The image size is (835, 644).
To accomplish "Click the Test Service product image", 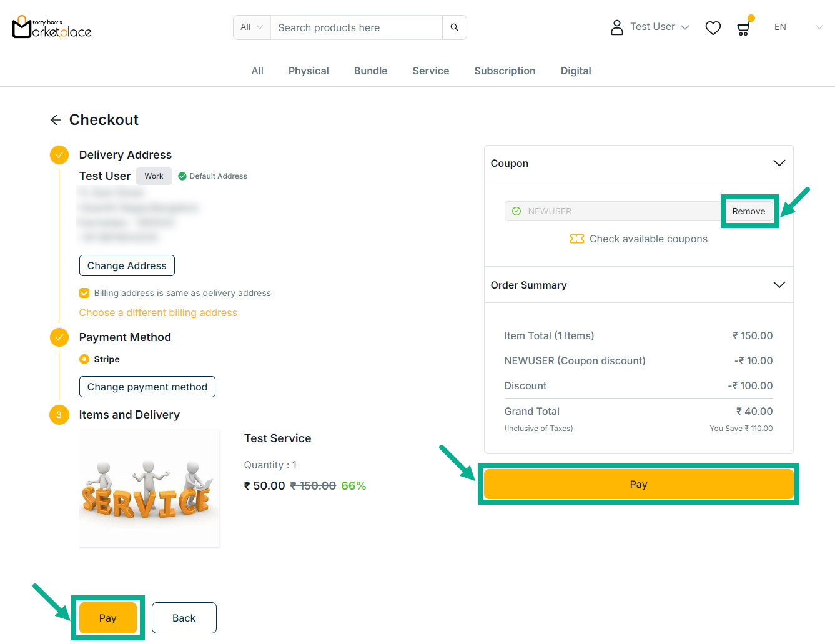I will (149, 488).
